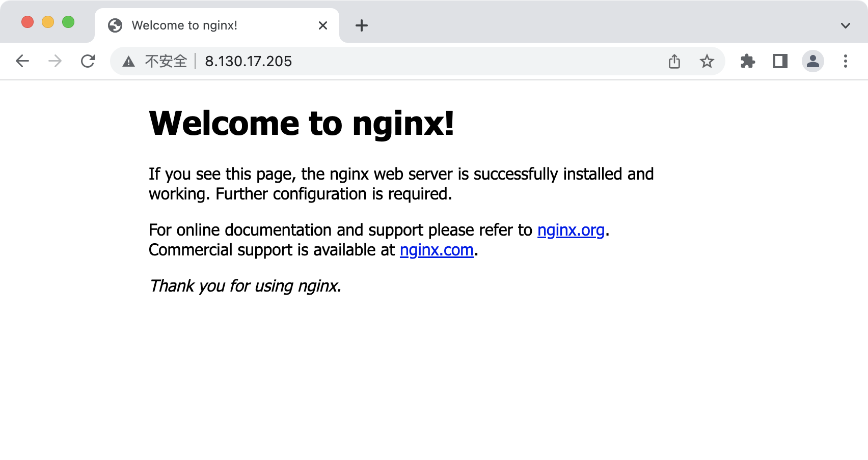Click the not-secure warning triangle icon
This screenshot has width=868, height=460.
click(x=129, y=62)
